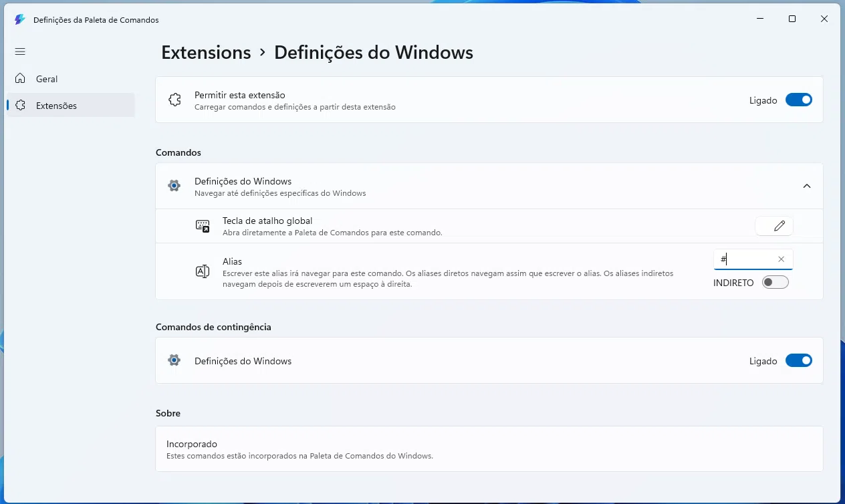Edit the Tecla de atalho global shortcut

774,226
